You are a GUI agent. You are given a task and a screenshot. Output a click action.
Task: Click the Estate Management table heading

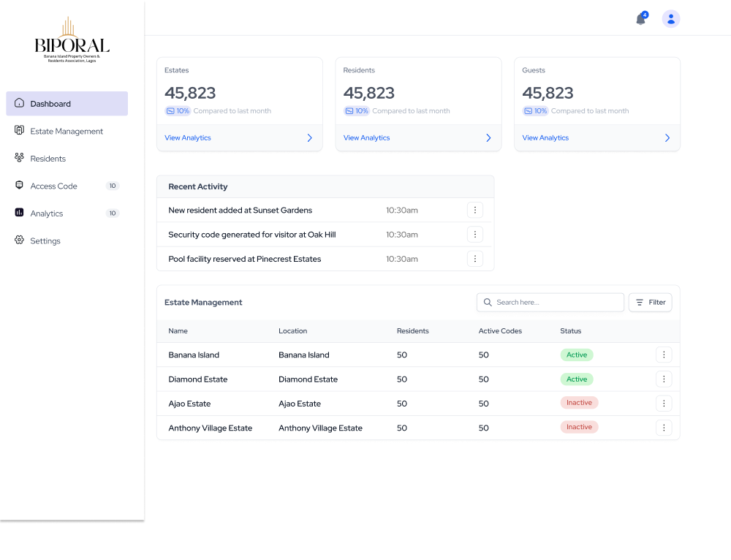(203, 302)
